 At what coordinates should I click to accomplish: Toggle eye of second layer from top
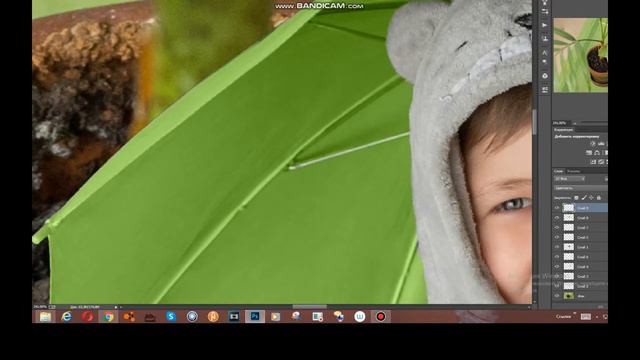tap(557, 218)
